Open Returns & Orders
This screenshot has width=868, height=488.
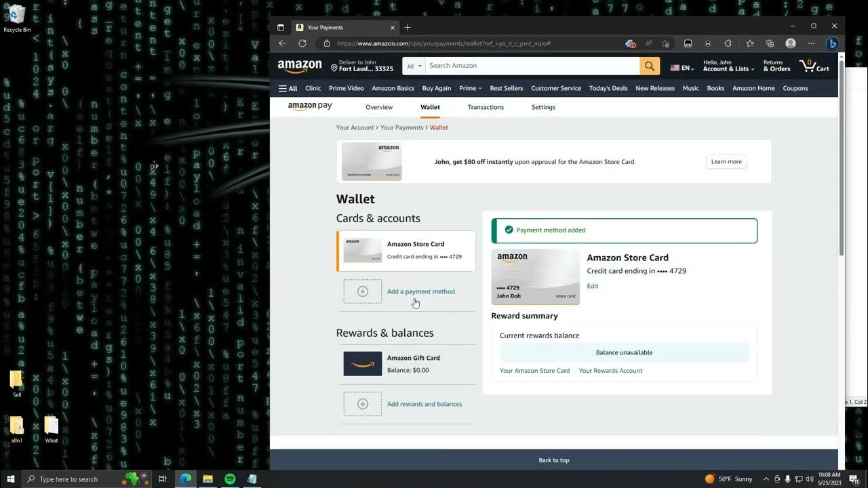tap(776, 66)
